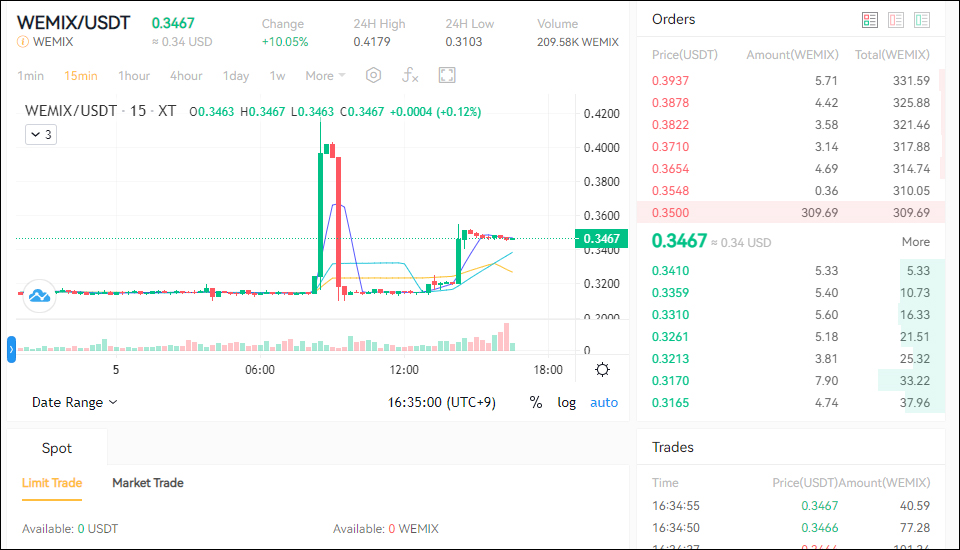Switch to Market Trade tab
Screen dimensions: 960x550
click(147, 483)
